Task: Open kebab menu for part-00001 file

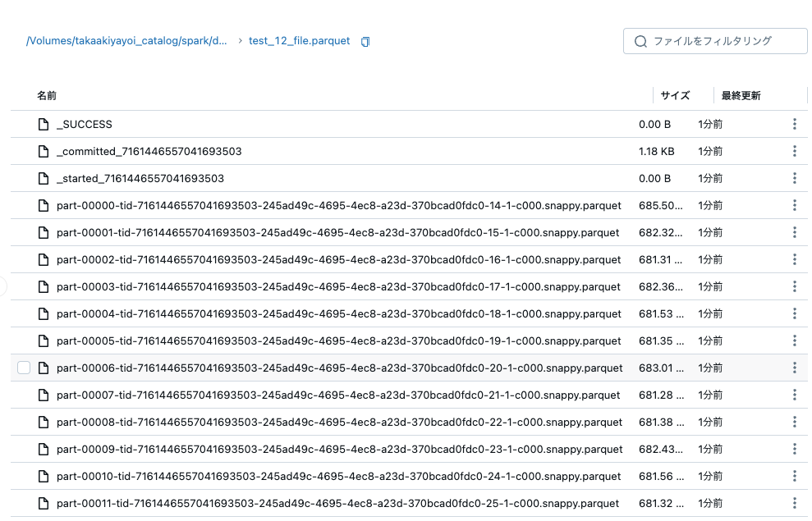Action: coord(795,232)
